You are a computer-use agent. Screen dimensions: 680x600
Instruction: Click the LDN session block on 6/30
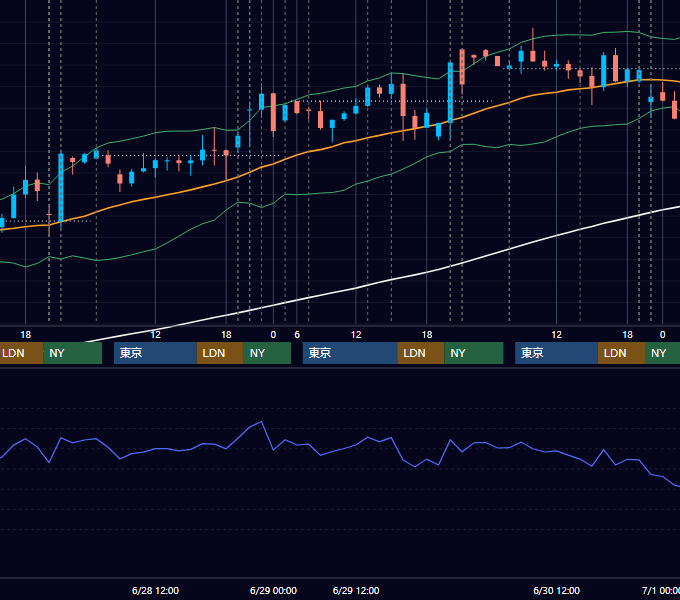[x=621, y=353]
